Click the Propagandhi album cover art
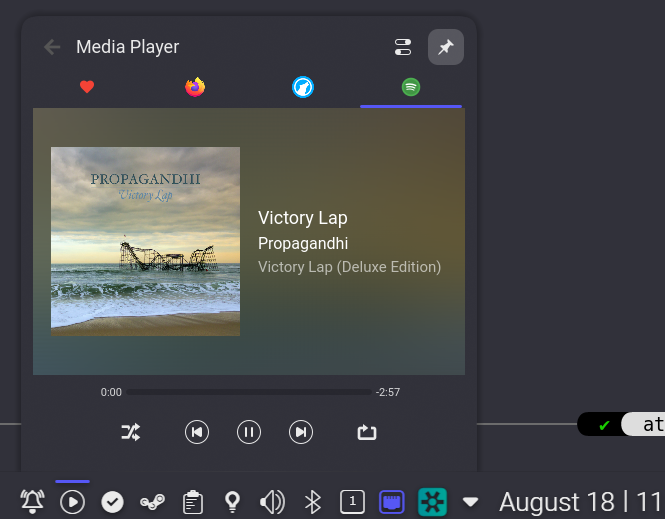 point(145,241)
